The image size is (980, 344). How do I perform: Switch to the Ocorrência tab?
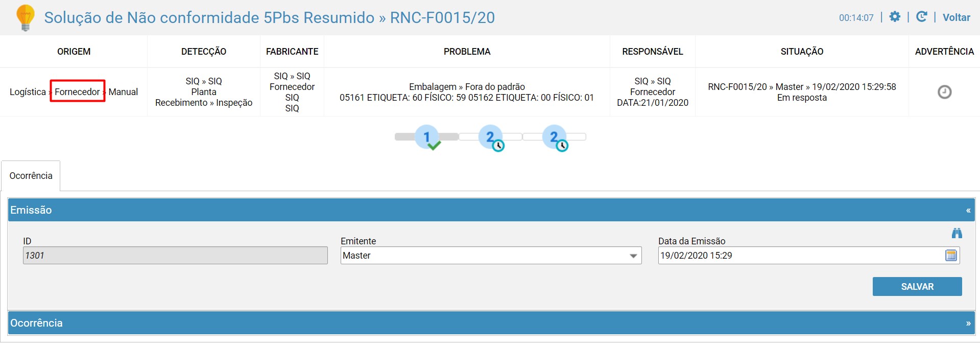pos(31,176)
